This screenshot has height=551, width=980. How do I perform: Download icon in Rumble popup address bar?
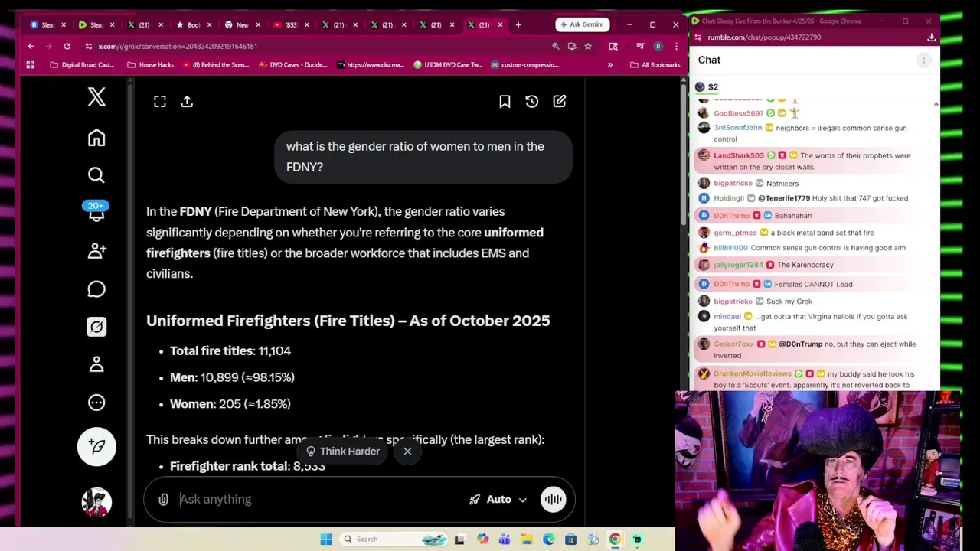[931, 37]
